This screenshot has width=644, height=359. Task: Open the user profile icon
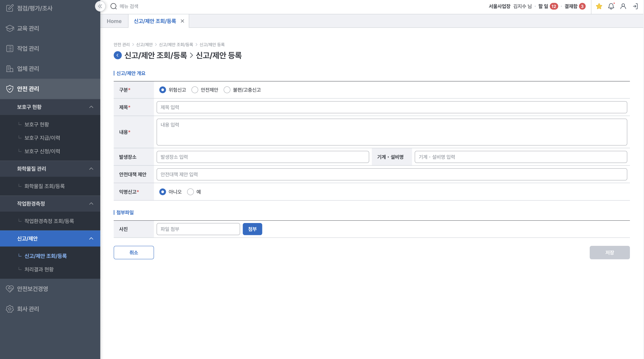point(623,6)
